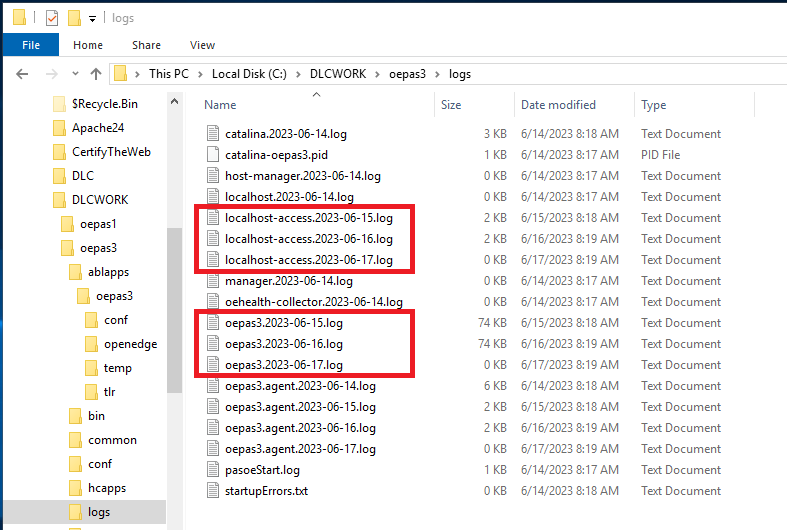This screenshot has height=530, width=787.
Task: Select oepas3.2023-06-15.log file icon
Action: tap(213, 323)
